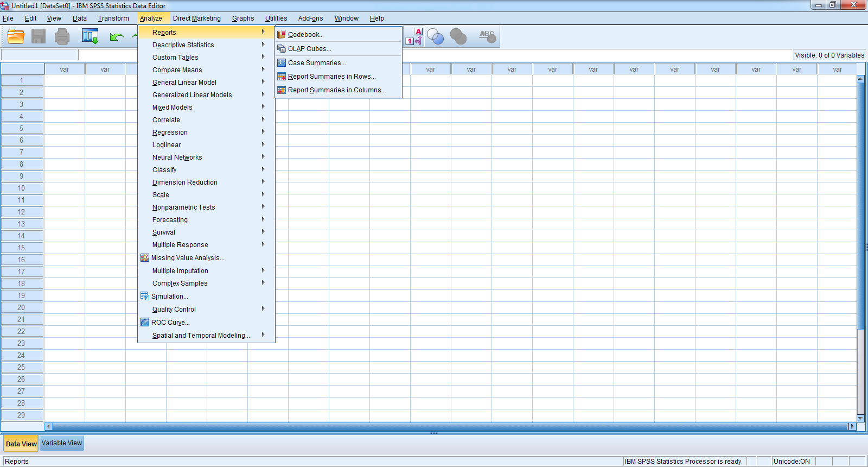
Task: Open the View menu
Action: [54, 18]
